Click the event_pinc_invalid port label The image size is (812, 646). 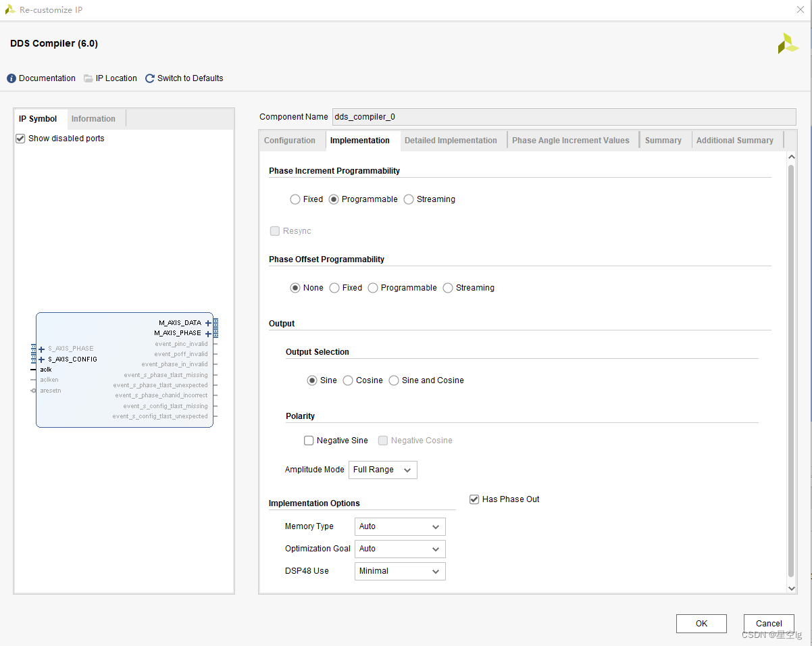(x=181, y=344)
